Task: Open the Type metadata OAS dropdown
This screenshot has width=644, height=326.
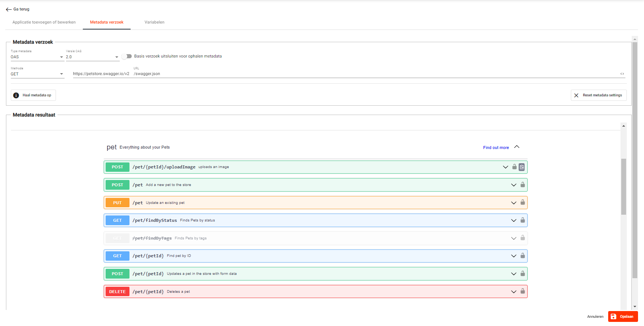Action: click(37, 57)
